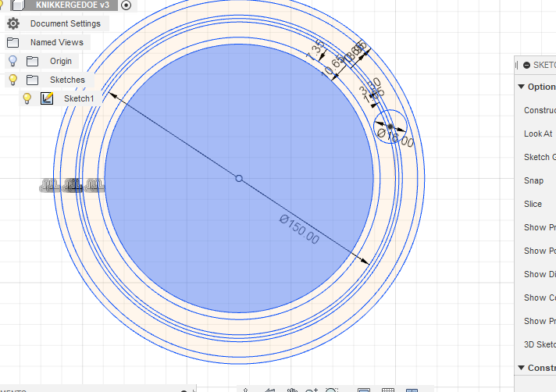This screenshot has width=556, height=392.
Task: Toggle the Show Constraints option
Action: 540,298
